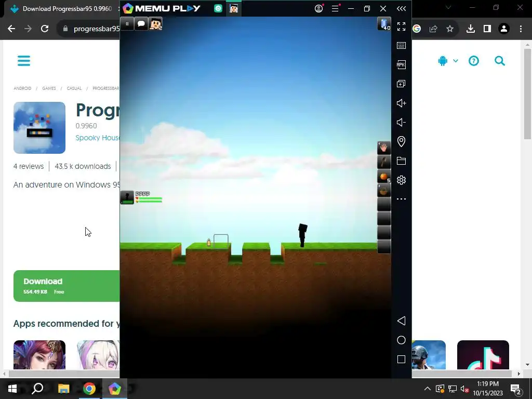Open Chrome profile avatar
The width and height of the screenshot is (532, 399).
click(504, 29)
